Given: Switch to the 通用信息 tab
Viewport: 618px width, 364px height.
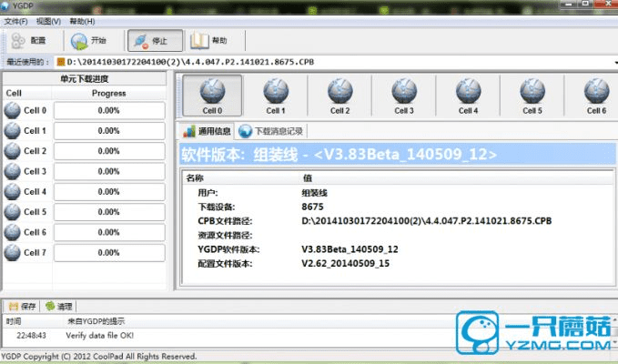Looking at the screenshot, I should click(x=208, y=131).
